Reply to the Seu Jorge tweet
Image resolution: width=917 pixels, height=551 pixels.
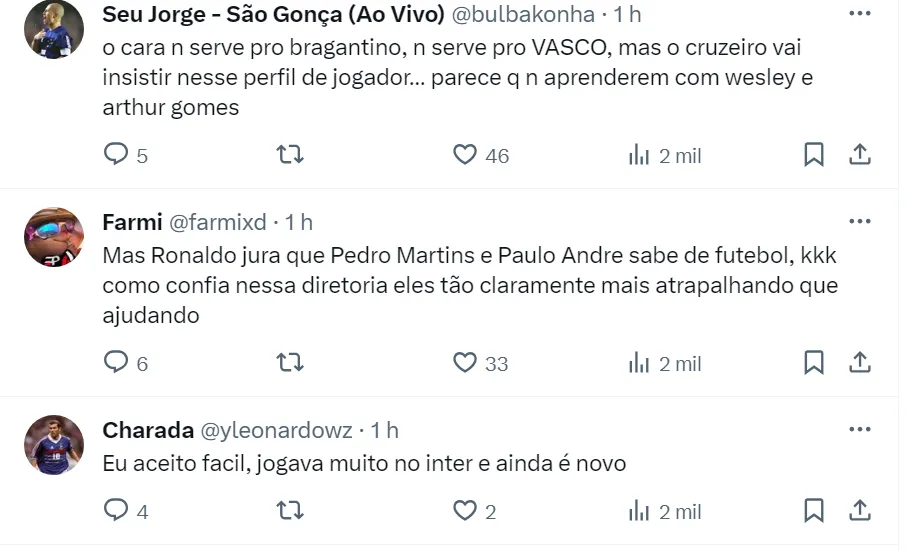[x=117, y=154]
